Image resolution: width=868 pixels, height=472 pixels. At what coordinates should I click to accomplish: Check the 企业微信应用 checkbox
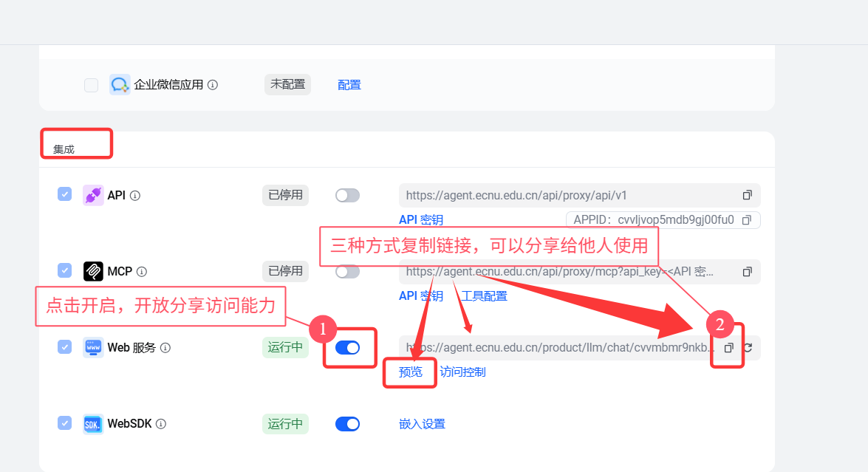click(91, 85)
